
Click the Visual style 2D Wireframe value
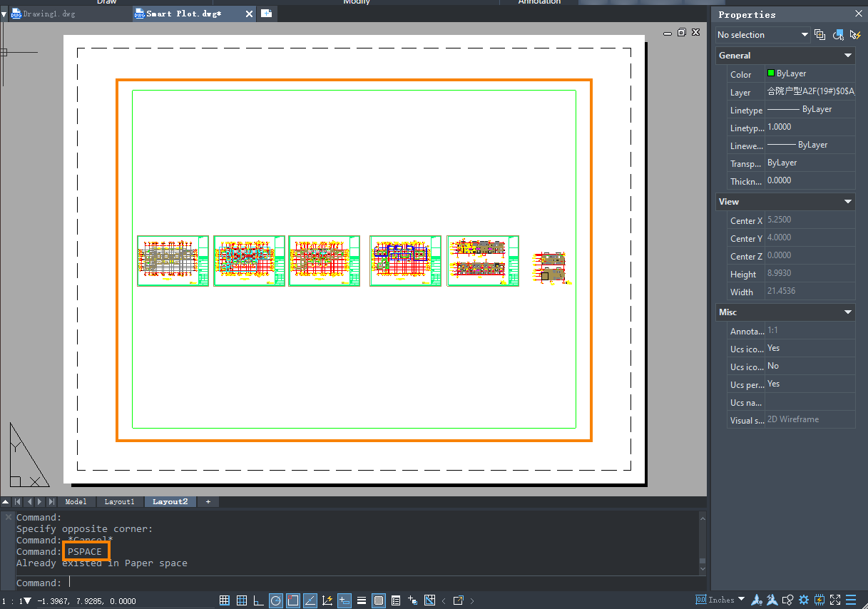(x=810, y=419)
